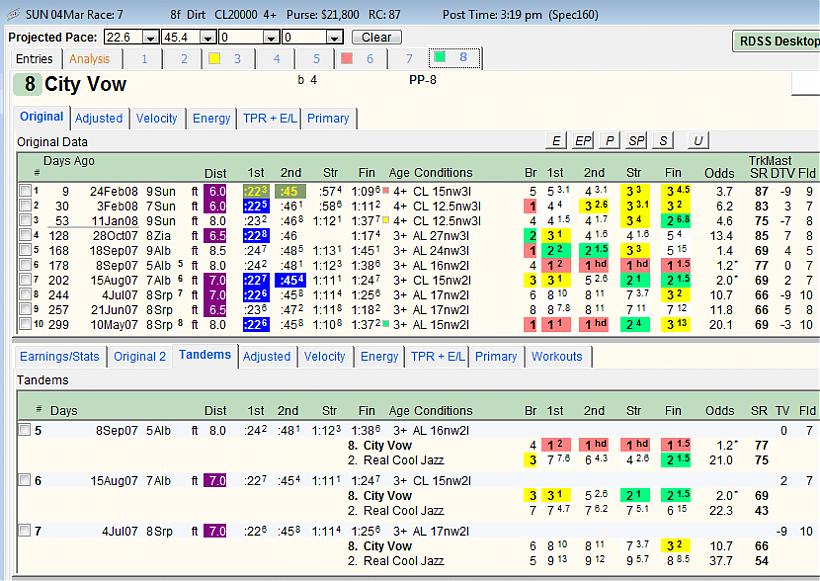The width and height of the screenshot is (820, 581).
Task: Tick checkbox for race line 10 (10May07)
Action: (x=25, y=324)
